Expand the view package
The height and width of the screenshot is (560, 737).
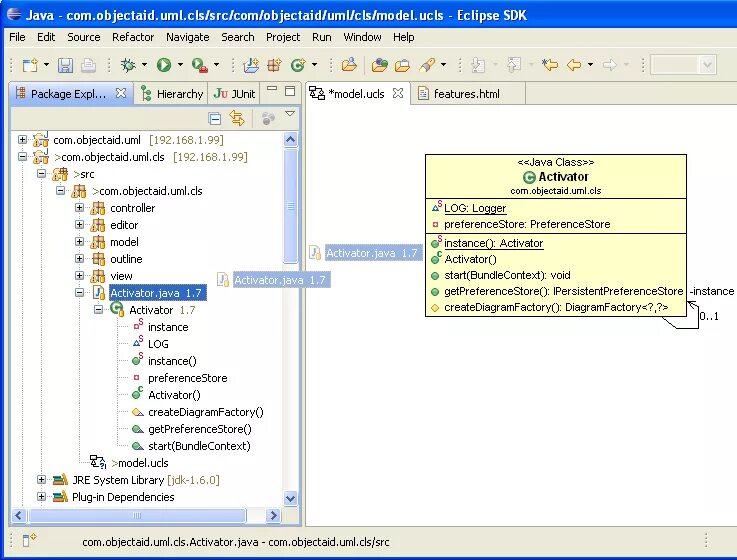(79, 275)
